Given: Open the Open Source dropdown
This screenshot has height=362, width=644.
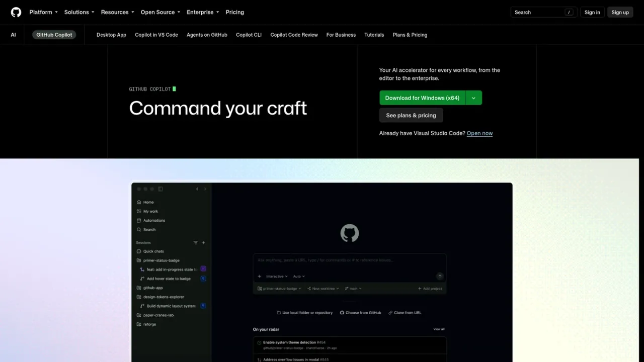Looking at the screenshot, I should pyautogui.click(x=160, y=12).
